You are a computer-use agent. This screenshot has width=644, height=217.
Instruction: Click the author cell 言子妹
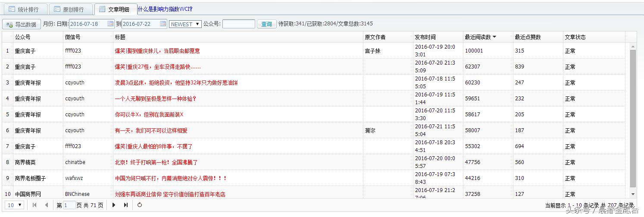coord(388,51)
